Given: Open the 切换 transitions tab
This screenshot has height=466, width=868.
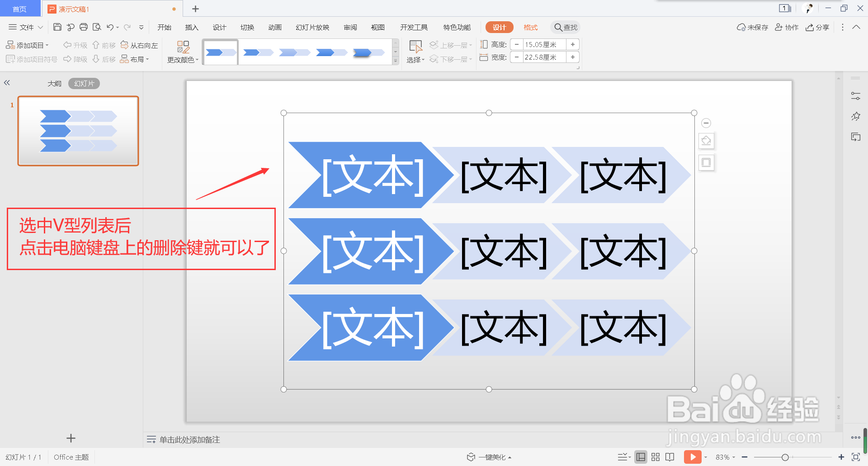Looking at the screenshot, I should 247,27.
